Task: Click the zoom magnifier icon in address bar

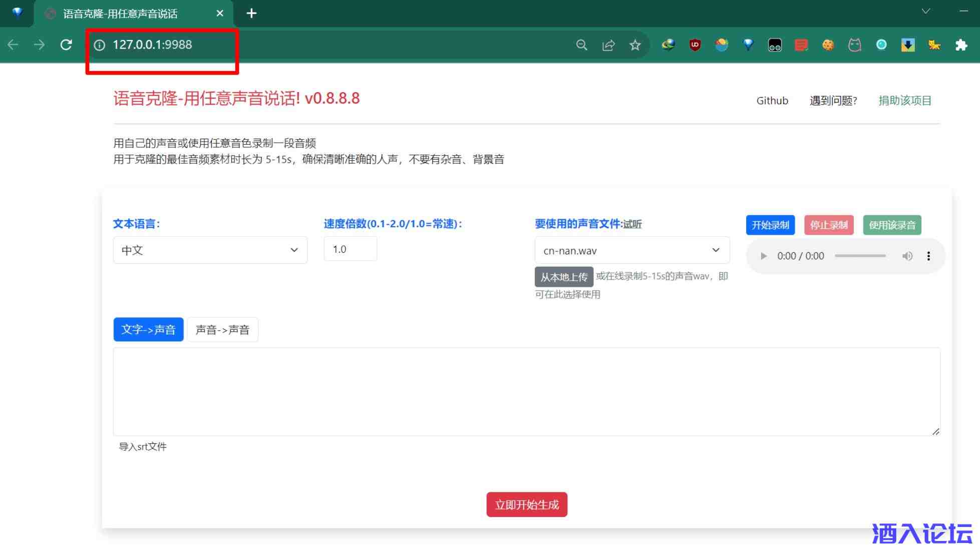Action: coord(581,45)
